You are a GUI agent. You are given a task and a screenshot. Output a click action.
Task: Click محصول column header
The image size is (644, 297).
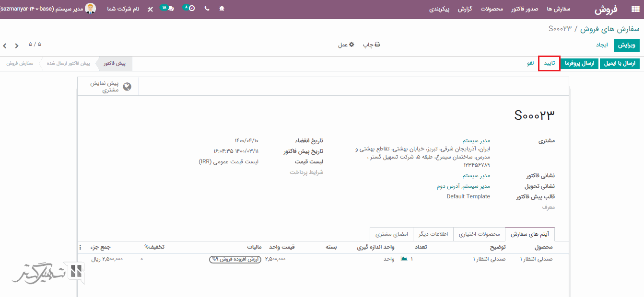click(544, 247)
